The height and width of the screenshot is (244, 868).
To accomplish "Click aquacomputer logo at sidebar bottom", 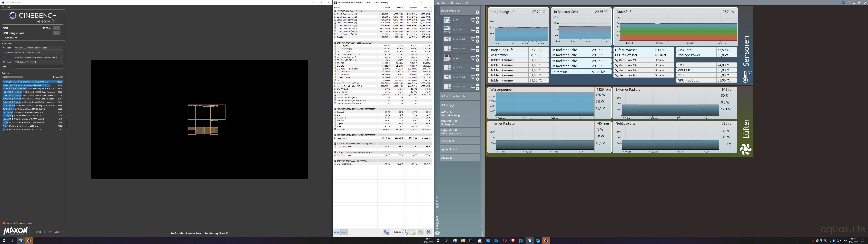I will click(x=437, y=215).
